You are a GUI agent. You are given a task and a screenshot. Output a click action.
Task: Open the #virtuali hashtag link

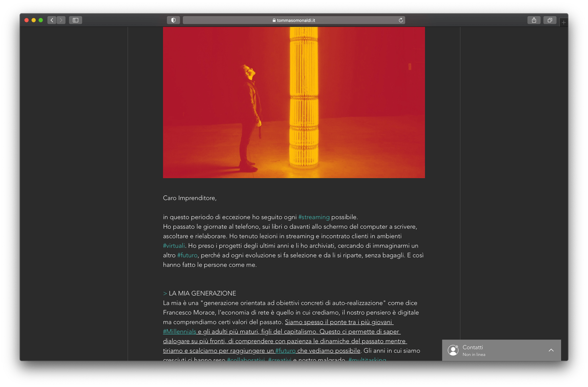coord(174,246)
